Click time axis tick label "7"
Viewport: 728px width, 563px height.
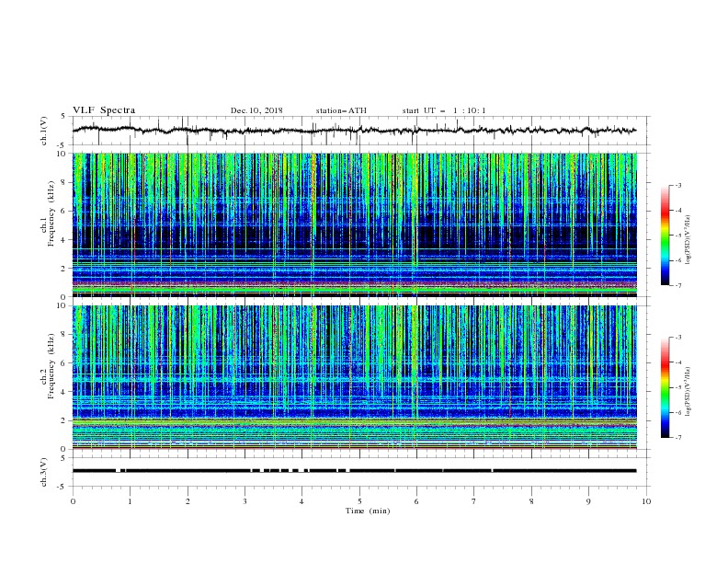474,501
